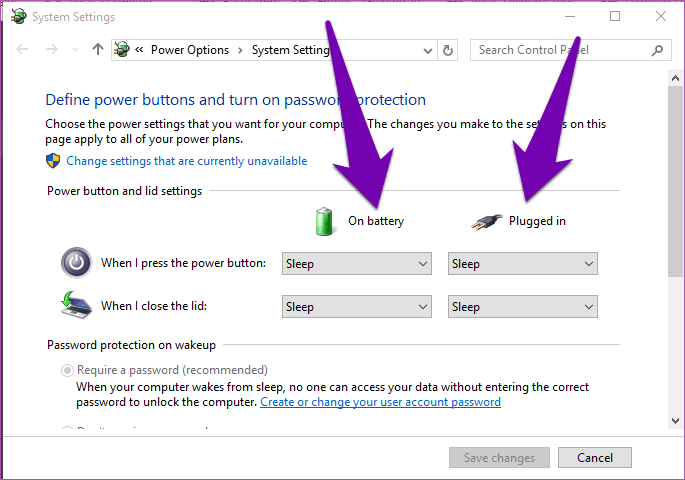Click the Power button and lid settings heading
Image resolution: width=685 pixels, height=480 pixels.
click(x=125, y=191)
